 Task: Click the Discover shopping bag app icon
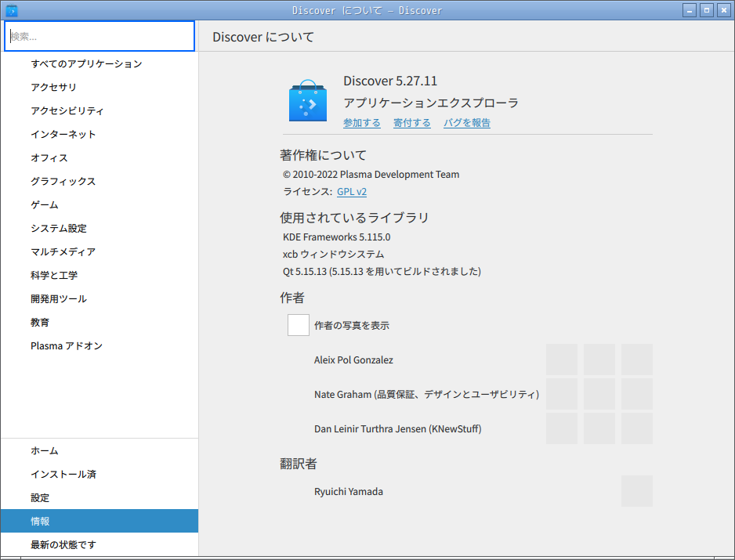pyautogui.click(x=308, y=101)
